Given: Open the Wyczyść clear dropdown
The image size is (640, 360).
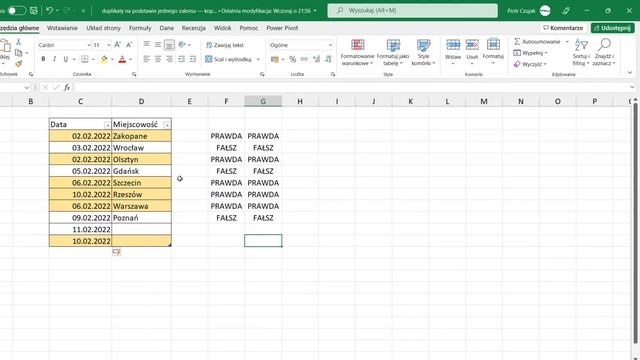Looking at the screenshot, I should pos(530,64).
